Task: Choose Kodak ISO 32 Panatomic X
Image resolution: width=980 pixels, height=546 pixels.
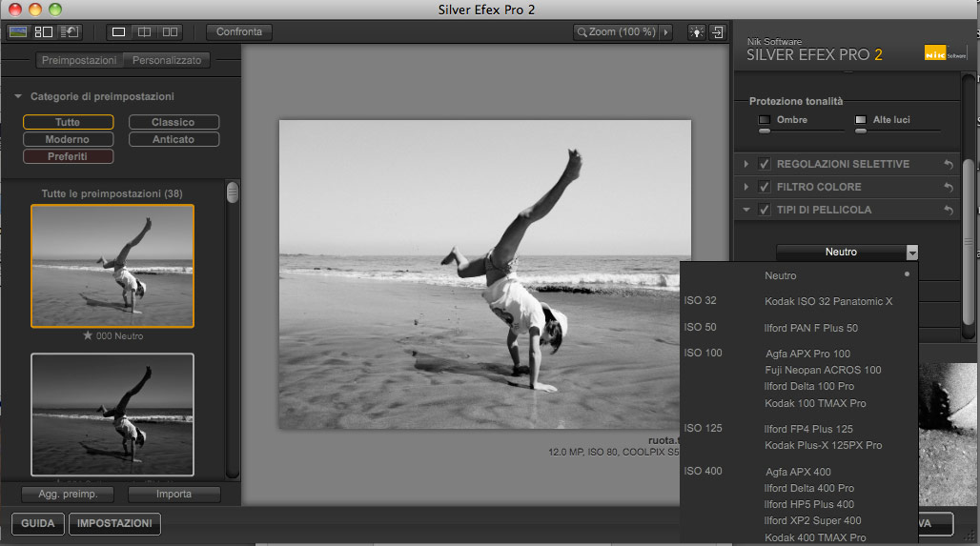Action: click(x=828, y=301)
